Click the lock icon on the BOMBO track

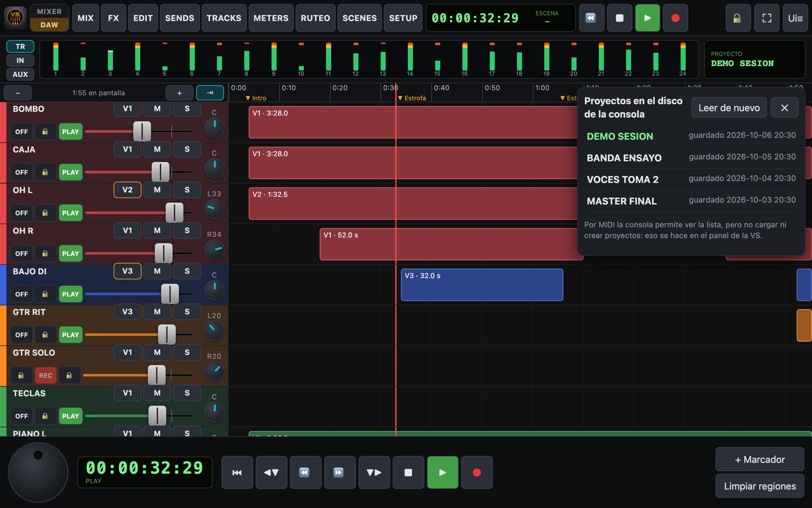[x=45, y=132]
